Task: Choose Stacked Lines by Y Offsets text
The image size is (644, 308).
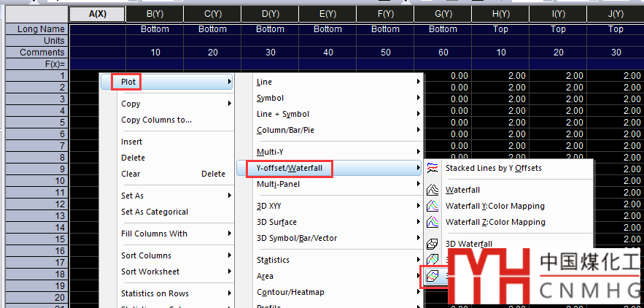Action: coord(494,168)
